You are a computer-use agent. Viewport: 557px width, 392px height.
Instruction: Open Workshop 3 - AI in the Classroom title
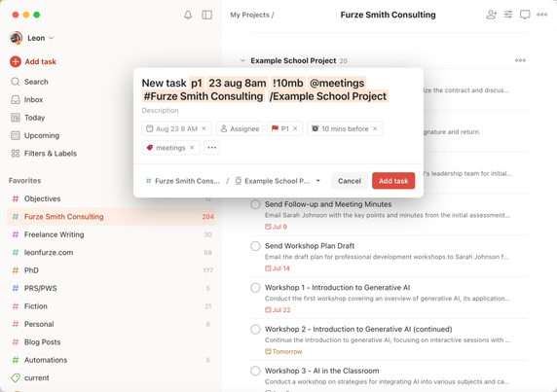pos(322,371)
